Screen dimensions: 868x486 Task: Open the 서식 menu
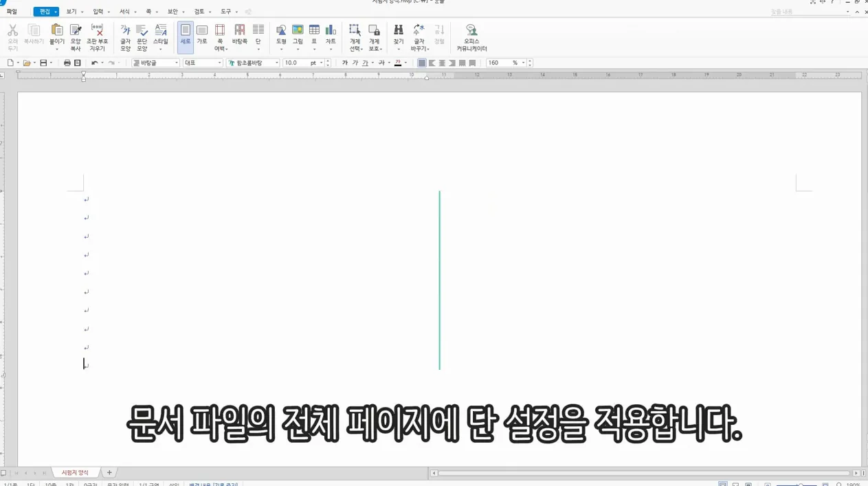coord(124,12)
